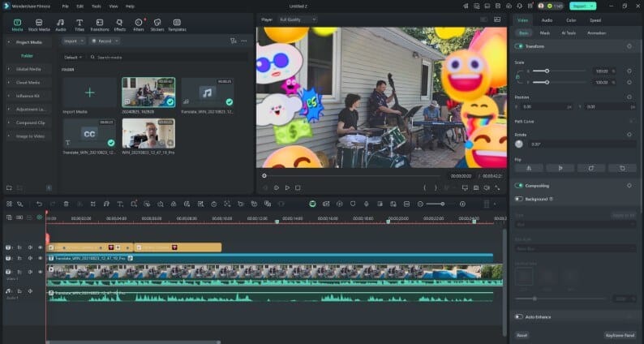Click the Export button
644x344 pixels.
coord(582,6)
